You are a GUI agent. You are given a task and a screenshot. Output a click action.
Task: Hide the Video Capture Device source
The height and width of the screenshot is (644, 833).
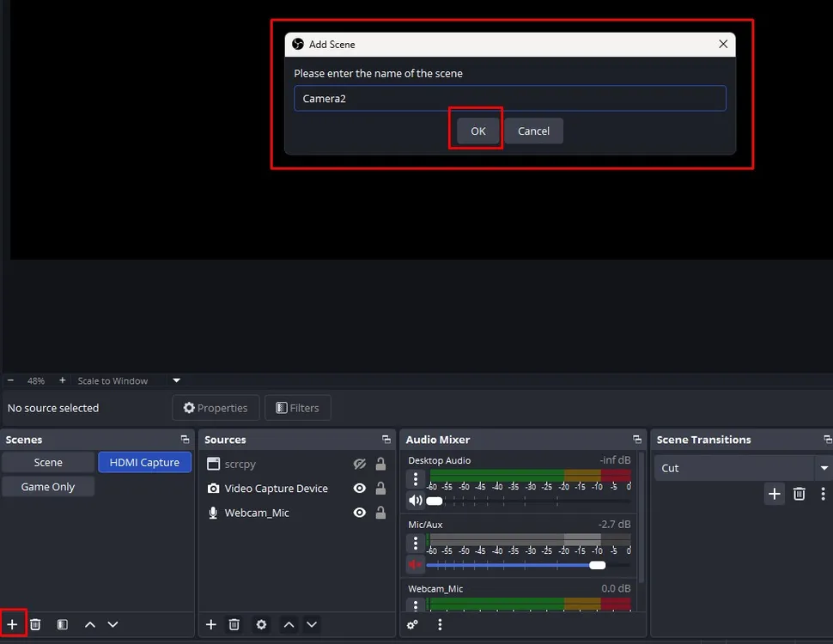click(x=359, y=488)
